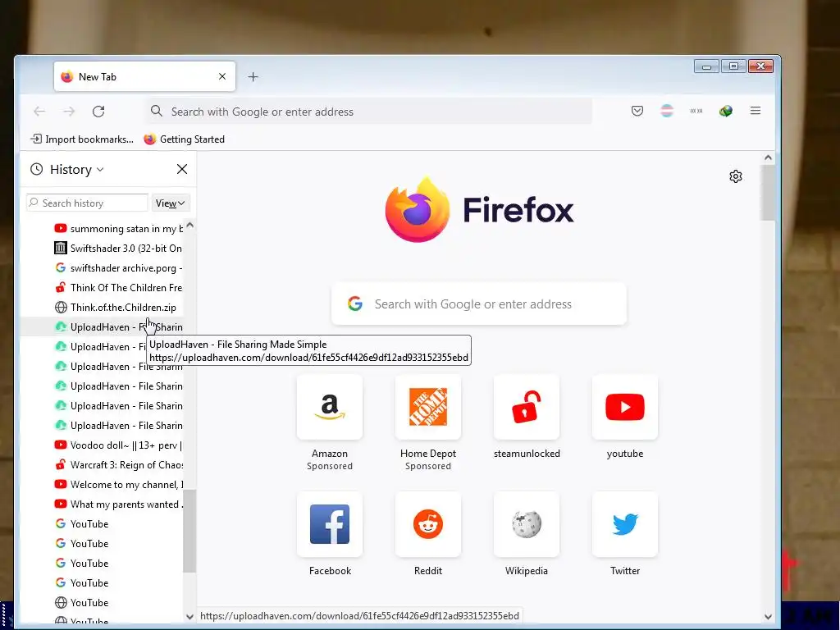840x630 pixels.
Task: Open Import bookmarks link
Action: coord(82,139)
